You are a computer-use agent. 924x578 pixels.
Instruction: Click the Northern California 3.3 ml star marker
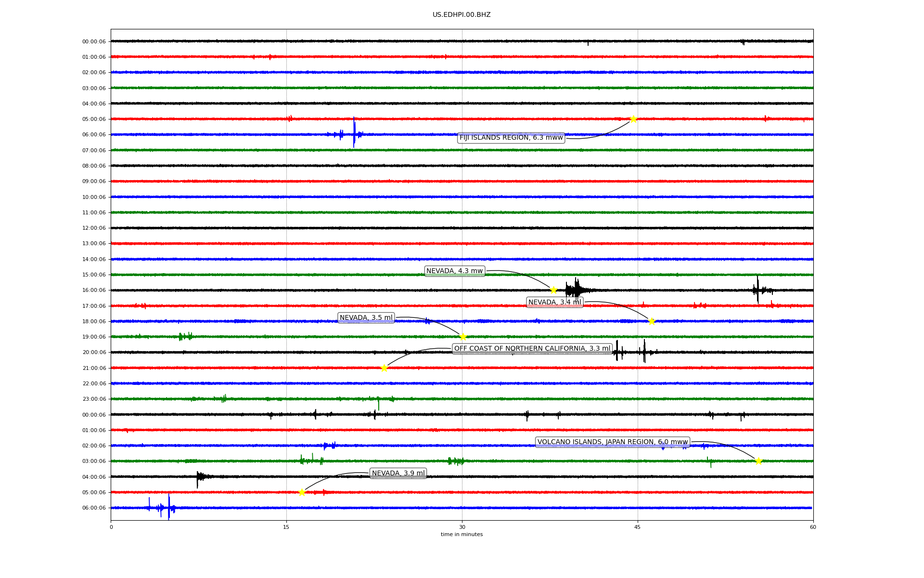[x=384, y=368]
